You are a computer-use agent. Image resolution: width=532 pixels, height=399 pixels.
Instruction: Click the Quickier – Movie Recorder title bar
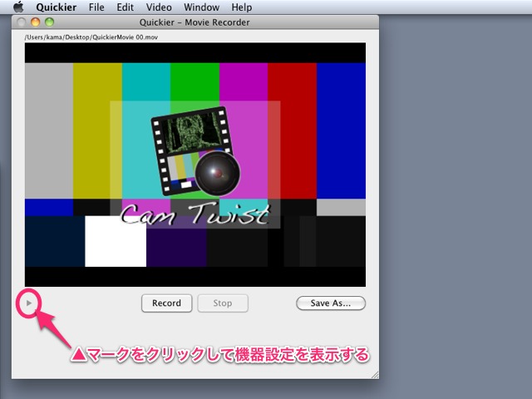pos(195,22)
